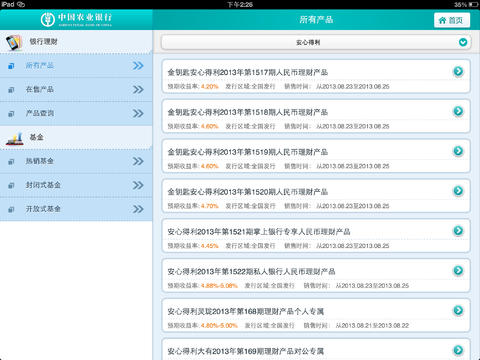
Task: Click the 4.70% expected yield value
Action: click(x=210, y=206)
